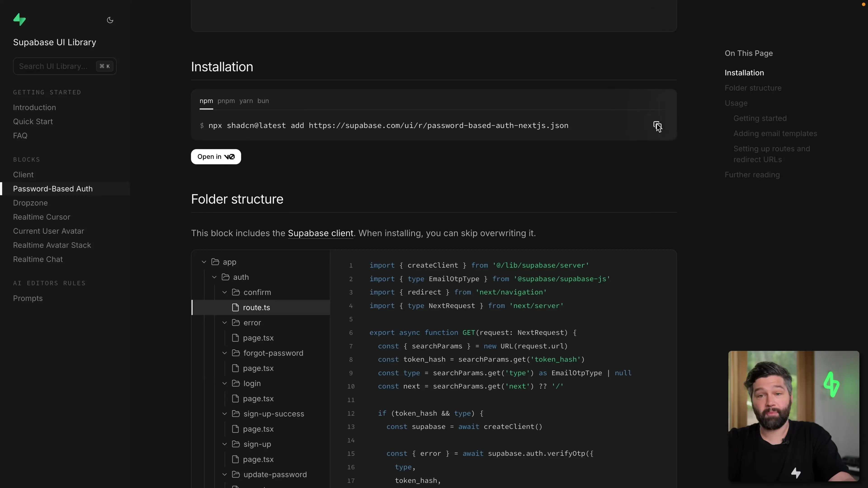Open the Dropzone block page
The width and height of the screenshot is (868, 488).
[30, 203]
